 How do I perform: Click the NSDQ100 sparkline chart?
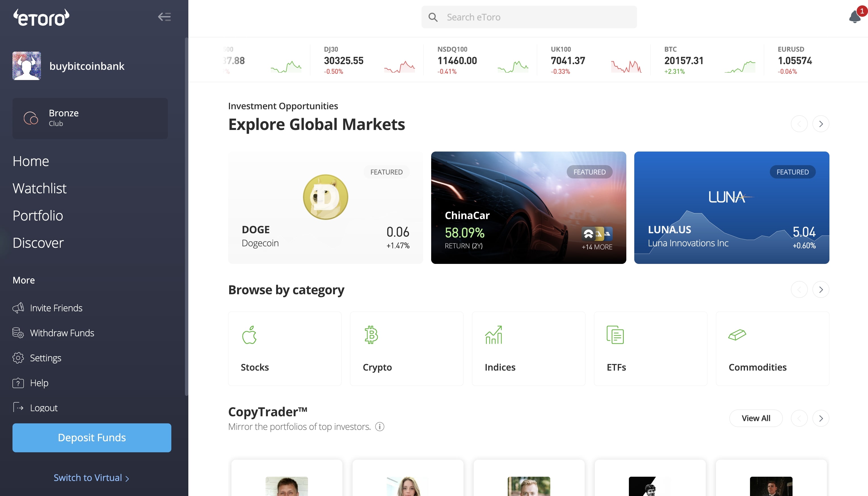(x=513, y=66)
